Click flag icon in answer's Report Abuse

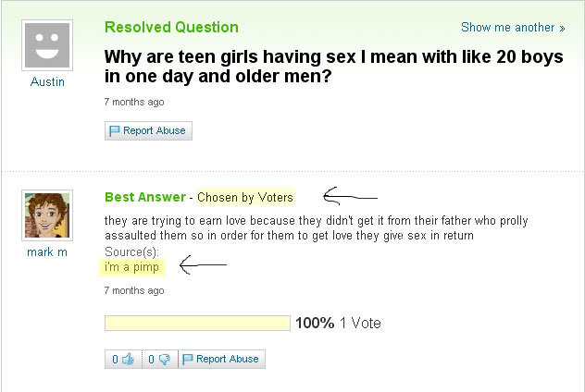[187, 360]
